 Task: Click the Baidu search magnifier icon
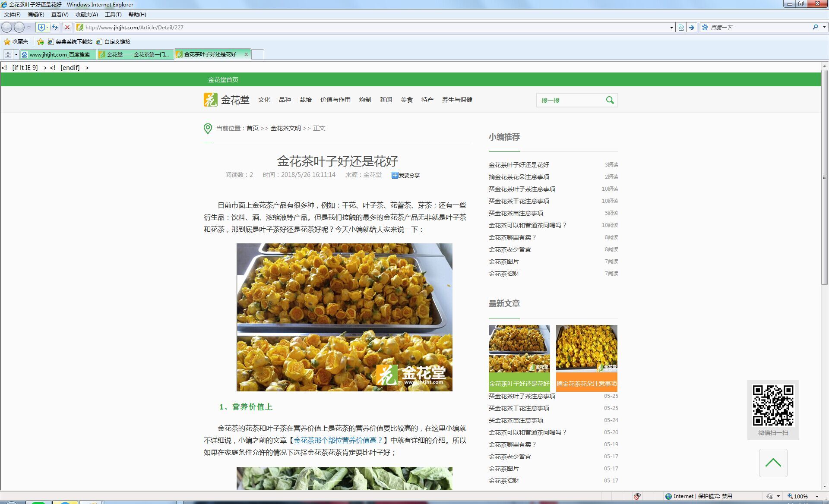[815, 27]
